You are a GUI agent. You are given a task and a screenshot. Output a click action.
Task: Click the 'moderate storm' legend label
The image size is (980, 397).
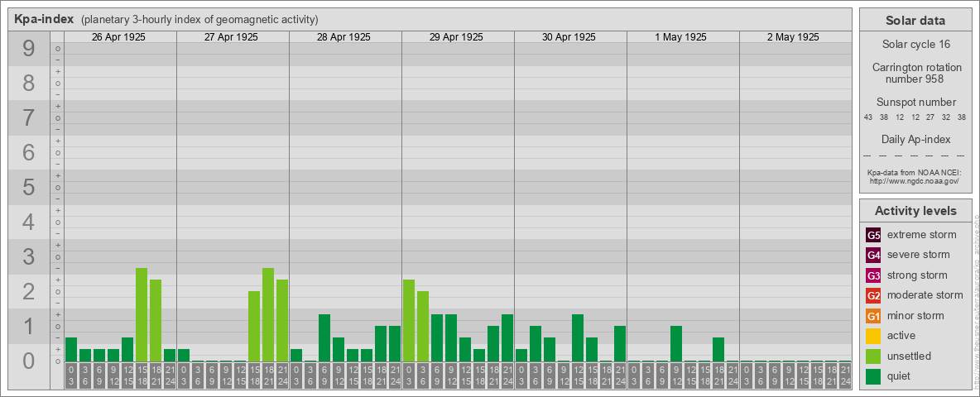pyautogui.click(x=925, y=295)
